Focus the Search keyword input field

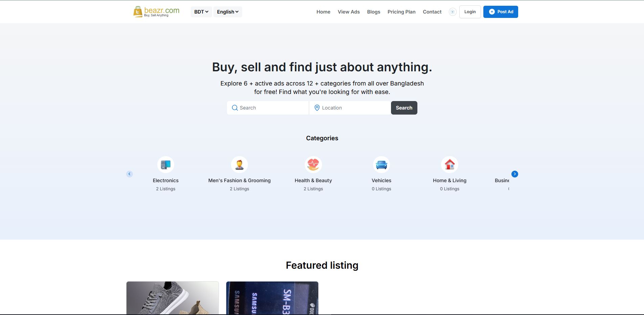coord(268,108)
